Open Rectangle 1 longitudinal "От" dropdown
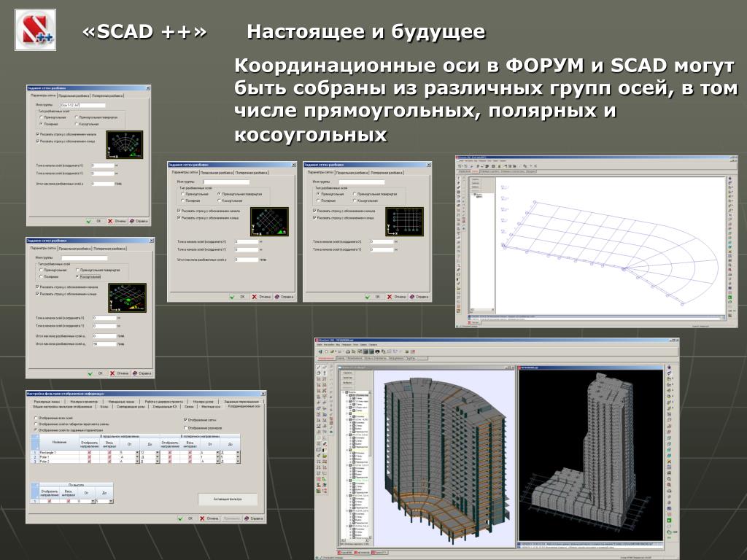Image resolution: width=747 pixels, height=560 pixels. click(138, 452)
